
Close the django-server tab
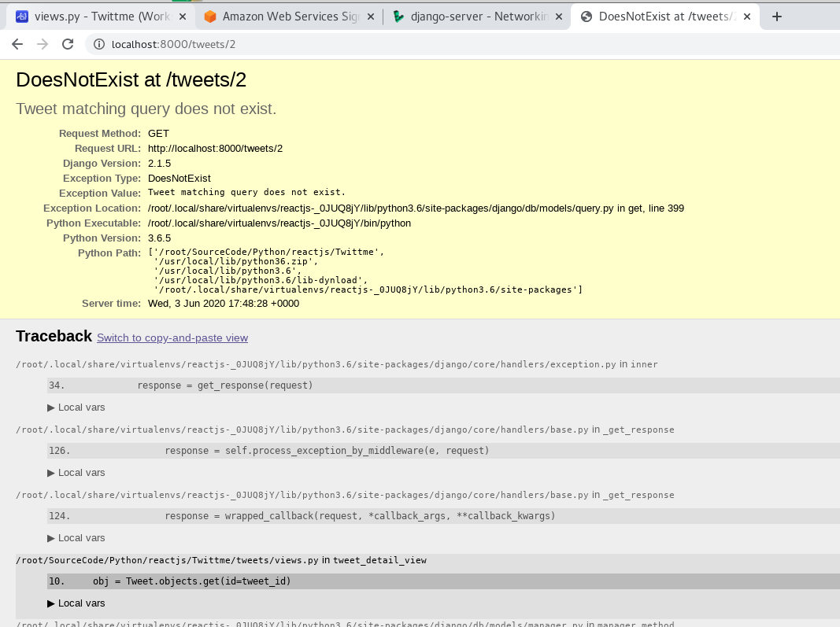(559, 17)
